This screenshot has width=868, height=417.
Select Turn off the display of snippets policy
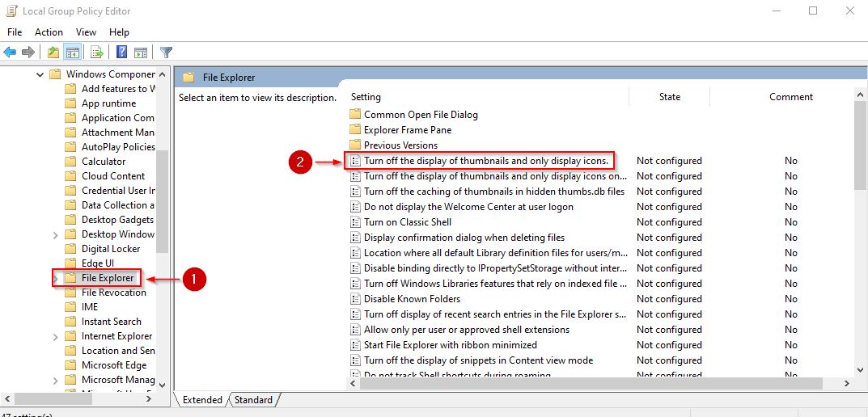478,360
